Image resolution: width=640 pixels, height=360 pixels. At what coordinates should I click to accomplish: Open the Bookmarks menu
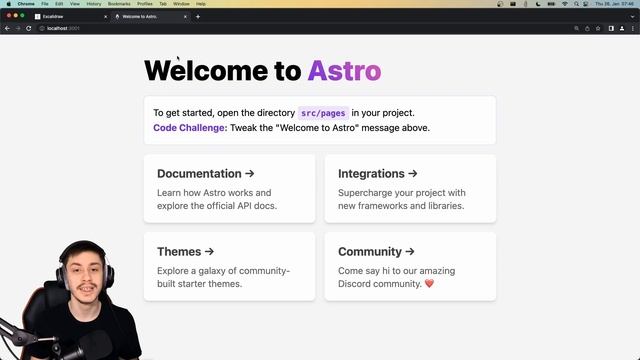119,4
